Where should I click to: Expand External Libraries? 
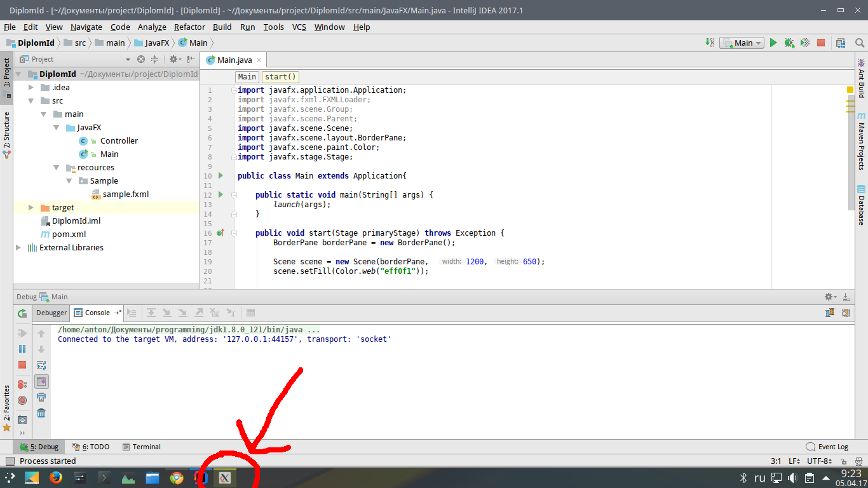(18, 248)
